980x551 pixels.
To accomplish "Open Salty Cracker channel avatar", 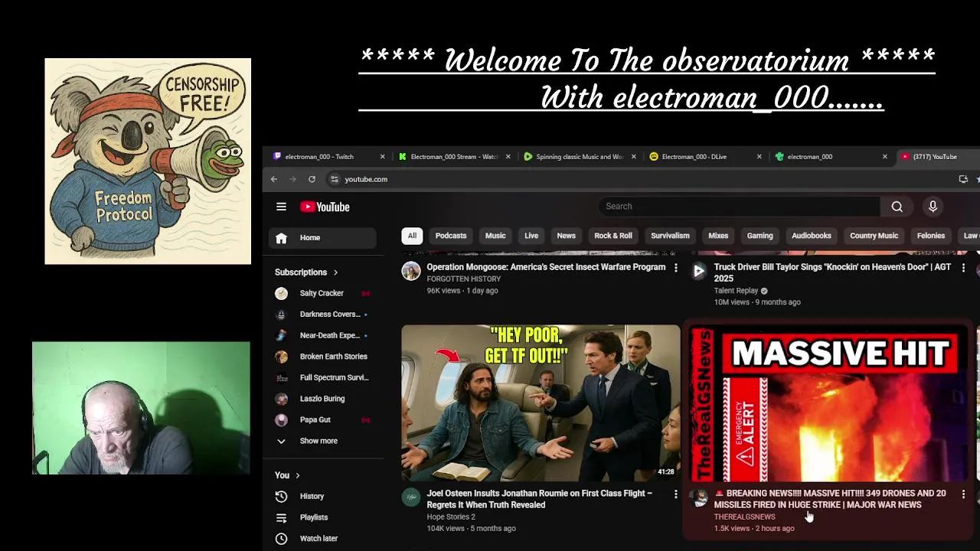I will tap(282, 293).
